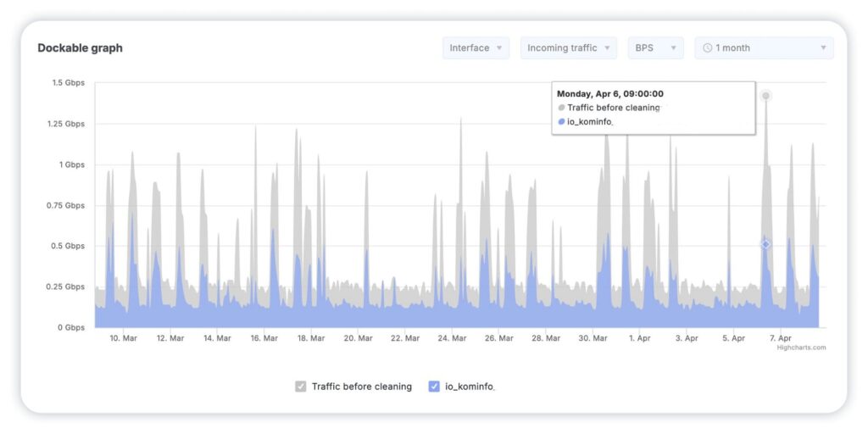Viewport: 868px width, 434px height.
Task: Open the BPS unit dropdown
Action: click(655, 48)
